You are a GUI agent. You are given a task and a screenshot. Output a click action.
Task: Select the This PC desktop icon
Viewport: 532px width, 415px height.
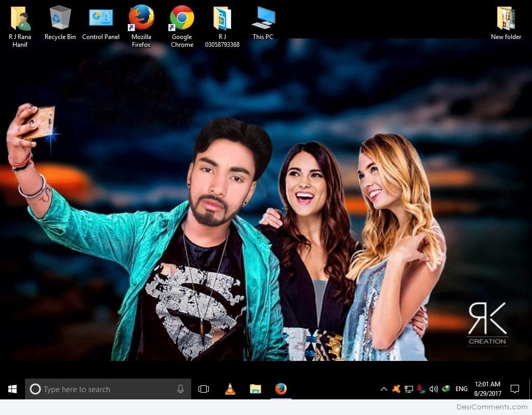pos(263,23)
